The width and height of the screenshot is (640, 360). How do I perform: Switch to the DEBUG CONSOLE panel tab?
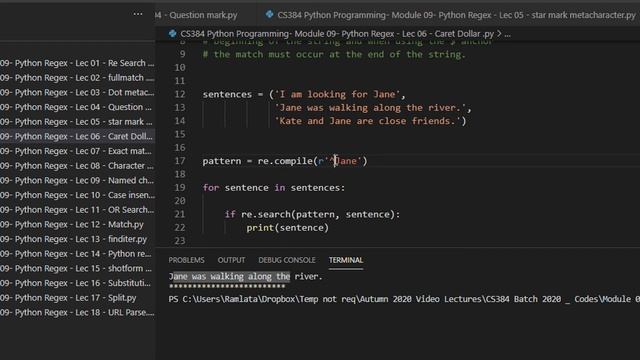(287, 260)
